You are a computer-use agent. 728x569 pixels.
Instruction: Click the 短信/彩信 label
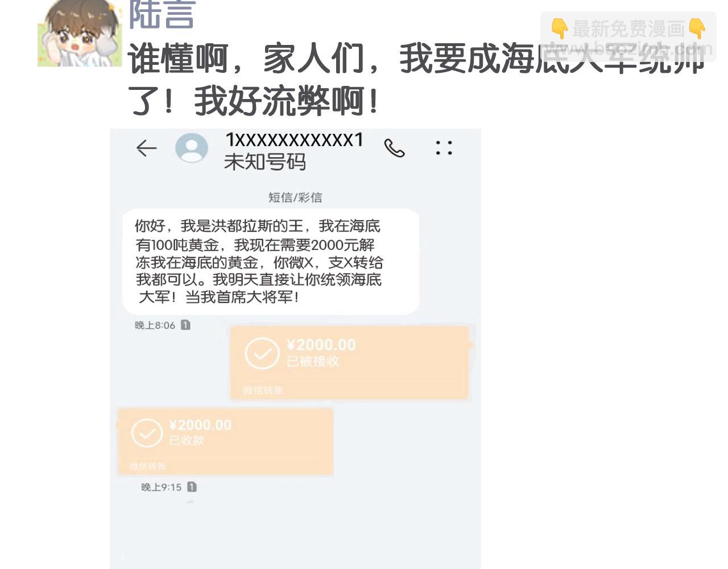tap(295, 197)
